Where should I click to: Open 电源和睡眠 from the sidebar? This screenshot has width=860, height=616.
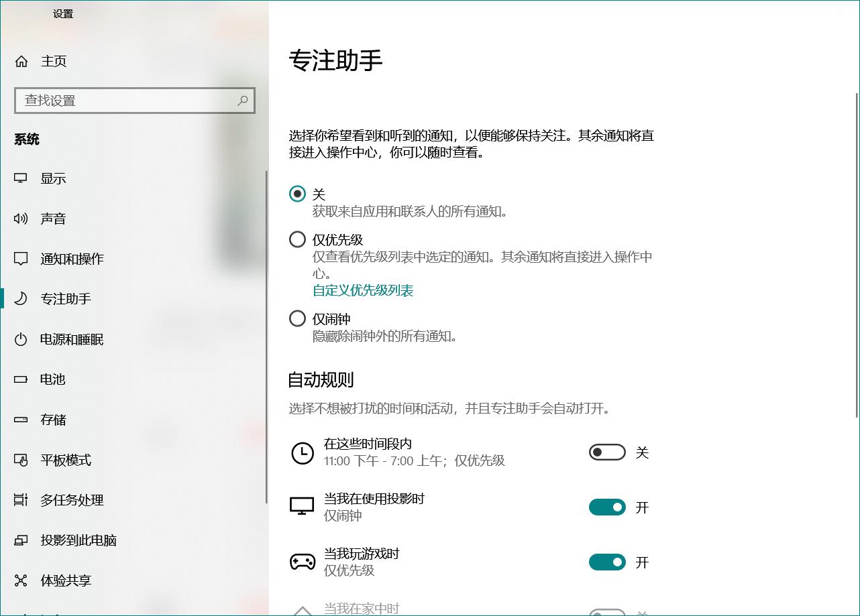point(70,339)
